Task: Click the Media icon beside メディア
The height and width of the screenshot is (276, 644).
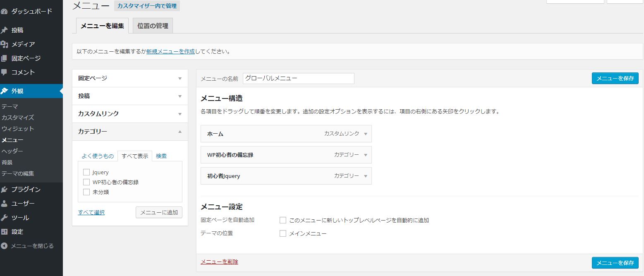Action: (x=5, y=44)
